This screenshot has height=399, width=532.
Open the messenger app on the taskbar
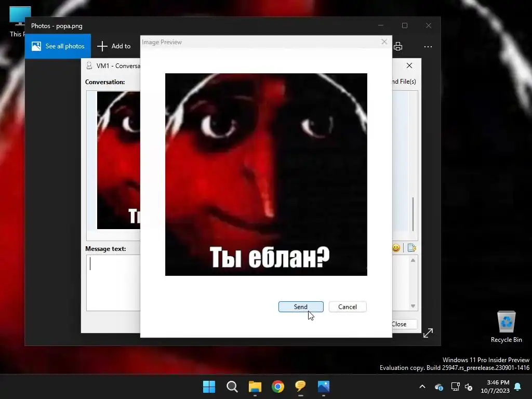pyautogui.click(x=301, y=387)
